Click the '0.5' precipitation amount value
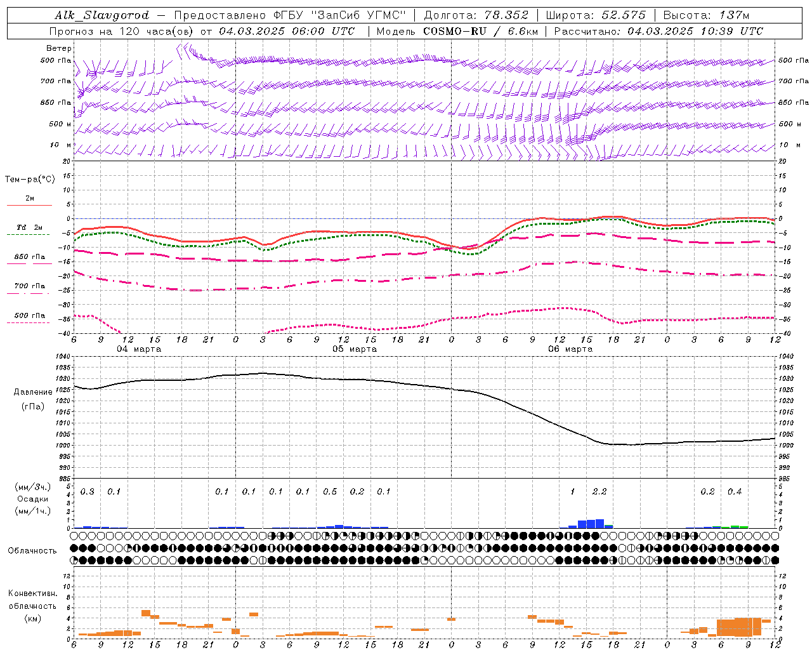This screenshot has height=650, width=812. click(330, 491)
